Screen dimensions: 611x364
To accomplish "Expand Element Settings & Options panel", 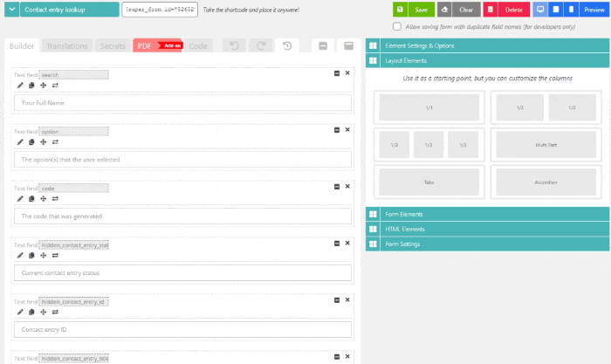I will 487,45.
